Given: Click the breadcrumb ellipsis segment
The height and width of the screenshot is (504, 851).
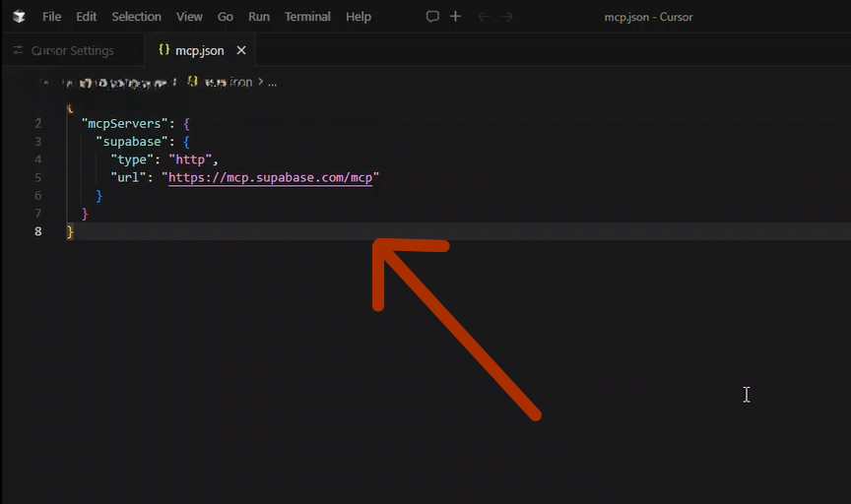Looking at the screenshot, I should coord(273,83).
